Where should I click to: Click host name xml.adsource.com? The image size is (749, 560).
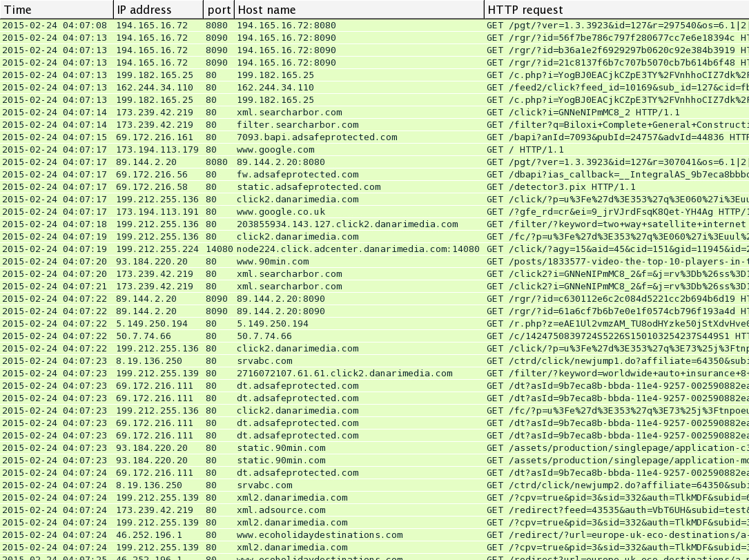pyautogui.click(x=281, y=510)
